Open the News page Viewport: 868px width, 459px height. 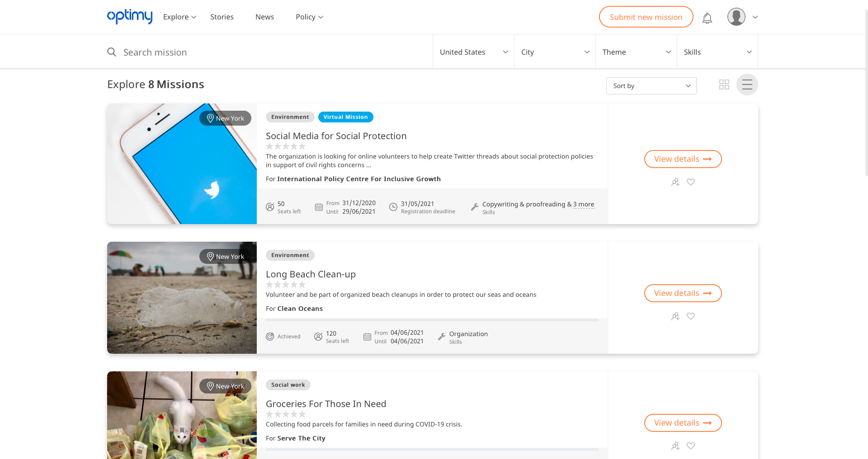(264, 17)
